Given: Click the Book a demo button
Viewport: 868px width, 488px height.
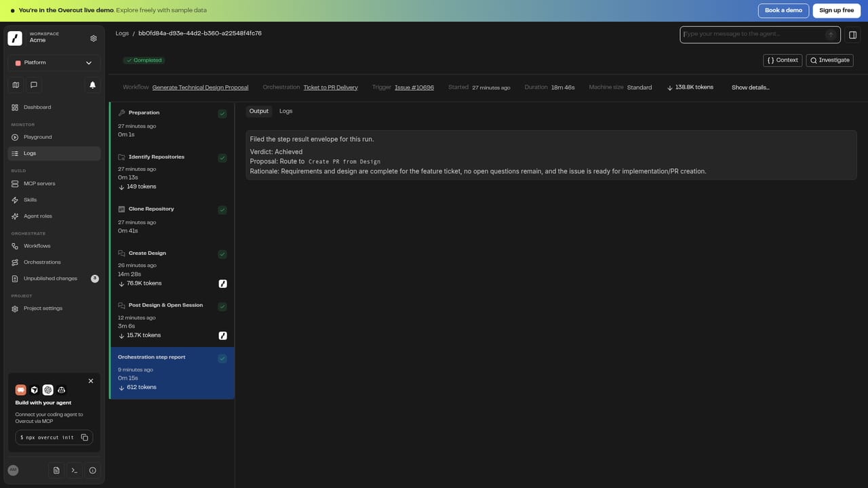Looking at the screenshot, I should [x=783, y=11].
